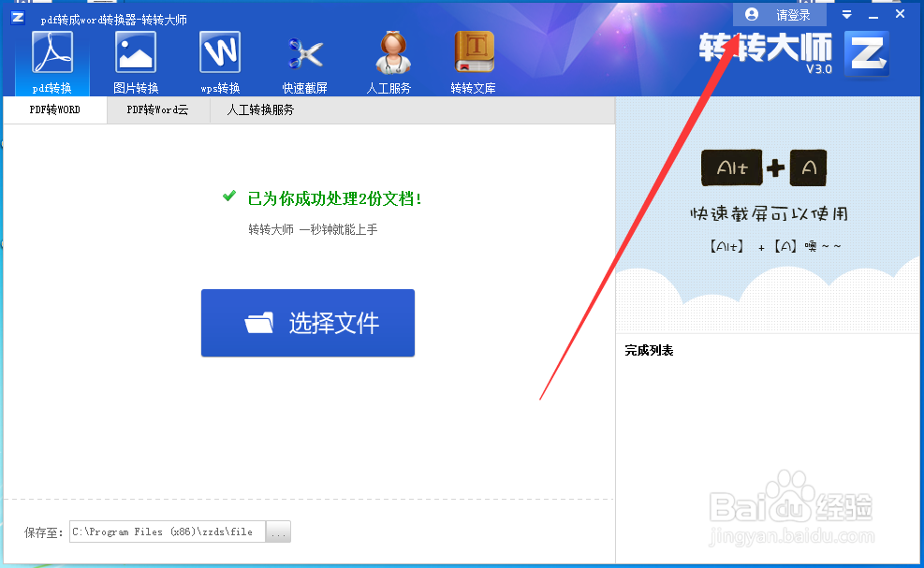Image resolution: width=924 pixels, height=568 pixels.
Task: Click the save path input field
Action: 168,532
